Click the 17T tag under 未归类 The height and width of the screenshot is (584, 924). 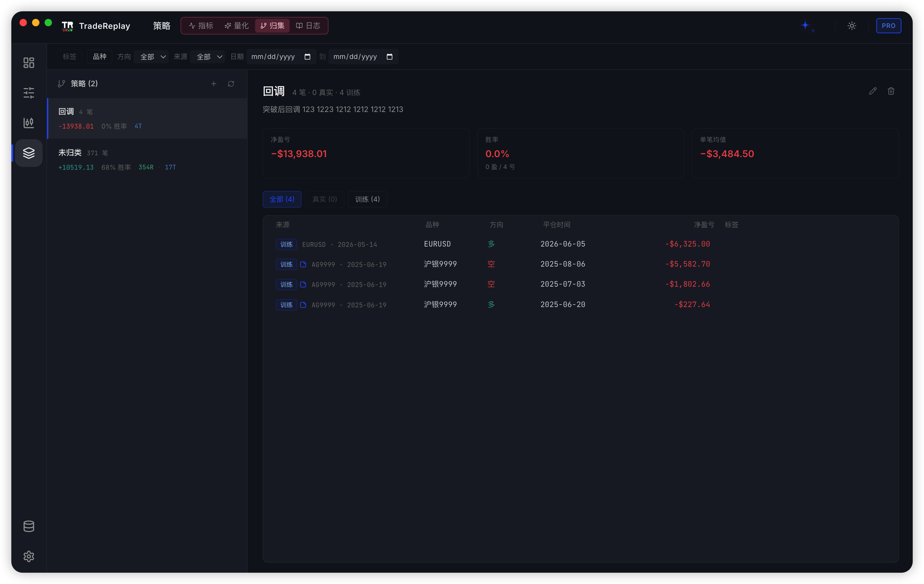171,167
